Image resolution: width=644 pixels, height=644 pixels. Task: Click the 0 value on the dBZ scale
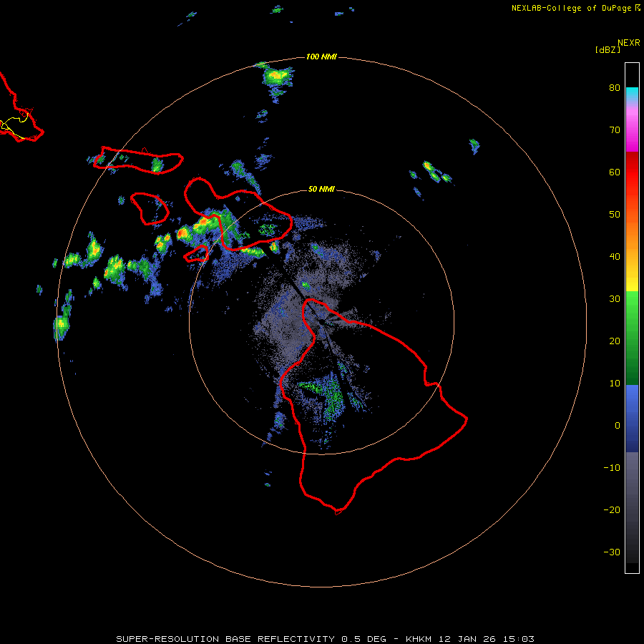pyautogui.click(x=618, y=426)
